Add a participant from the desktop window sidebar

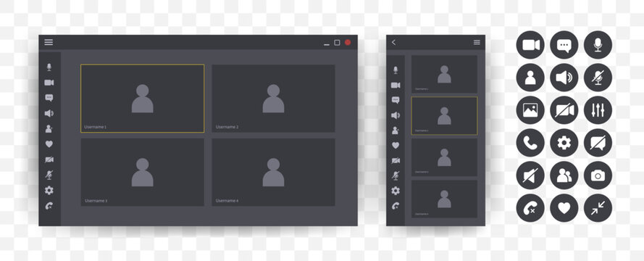tap(49, 128)
